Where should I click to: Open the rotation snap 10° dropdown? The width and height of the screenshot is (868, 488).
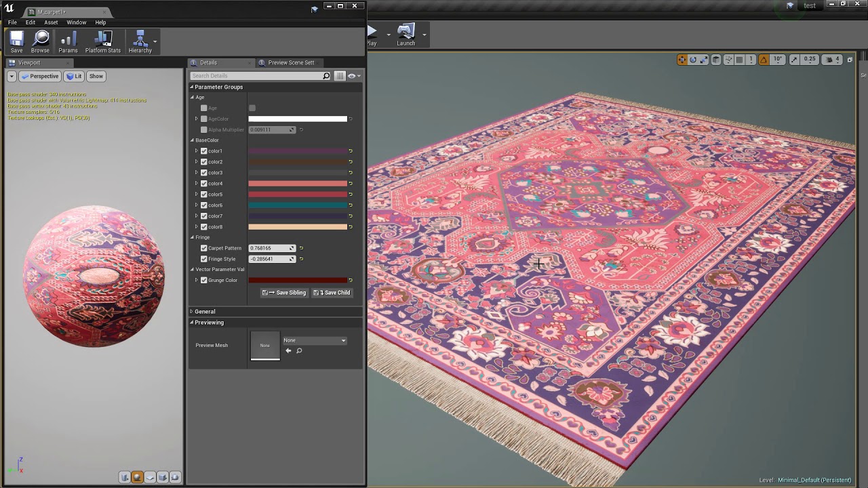(778, 60)
